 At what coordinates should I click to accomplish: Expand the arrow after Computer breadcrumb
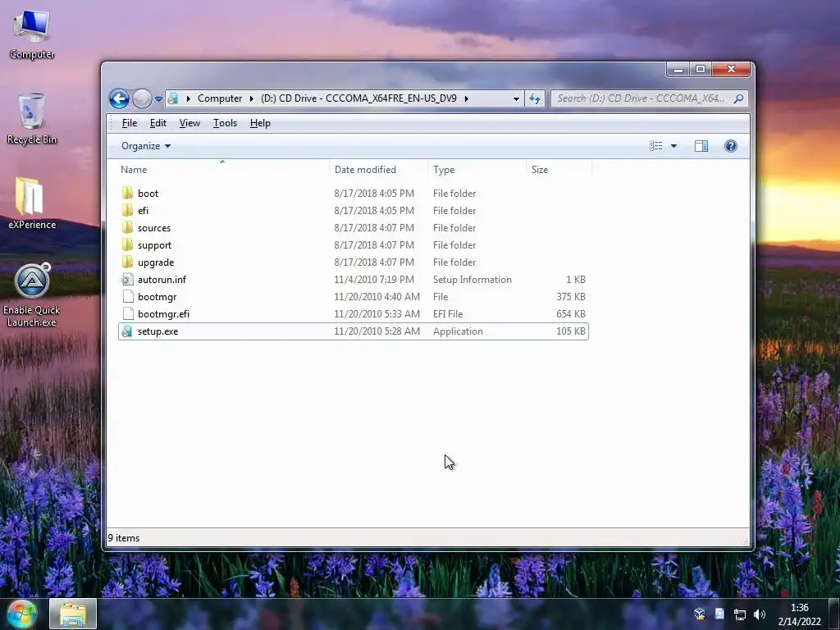(x=251, y=98)
